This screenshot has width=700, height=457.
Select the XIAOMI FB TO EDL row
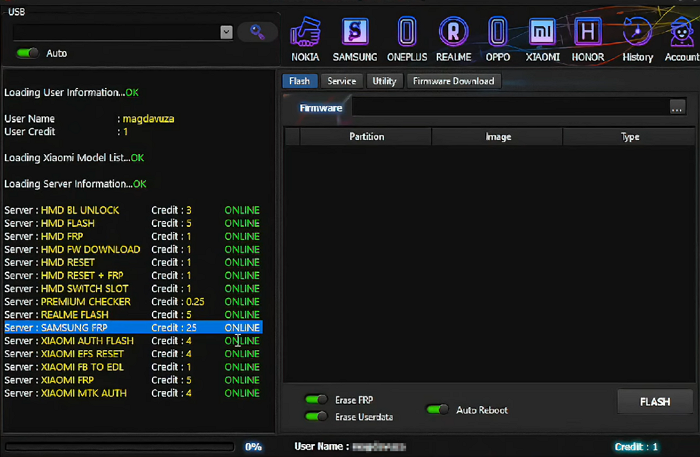tap(133, 367)
